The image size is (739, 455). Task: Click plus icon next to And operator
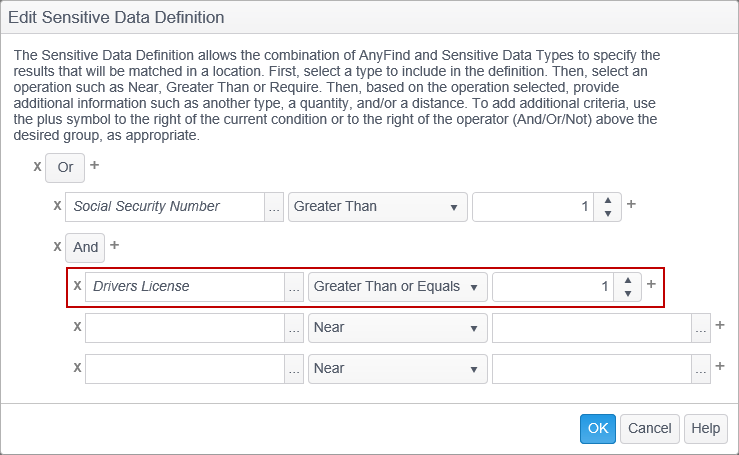[x=114, y=245]
